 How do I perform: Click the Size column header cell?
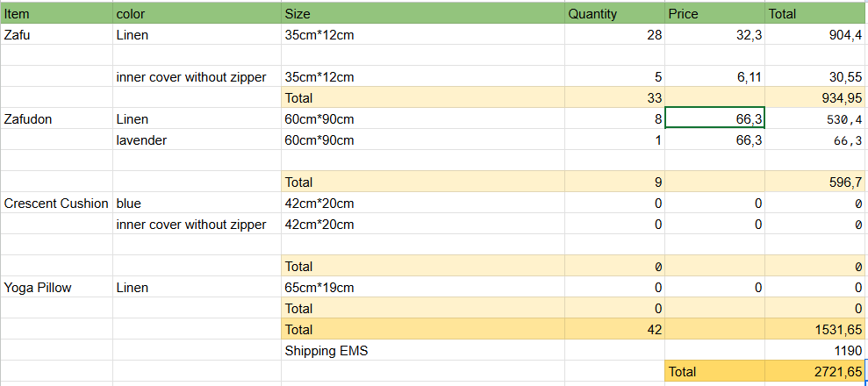click(423, 13)
